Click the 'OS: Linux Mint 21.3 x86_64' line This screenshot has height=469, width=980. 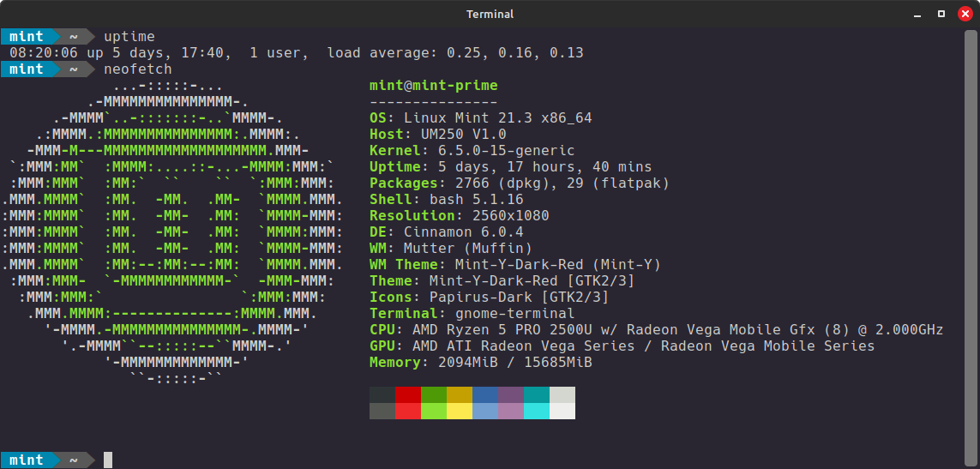click(481, 117)
